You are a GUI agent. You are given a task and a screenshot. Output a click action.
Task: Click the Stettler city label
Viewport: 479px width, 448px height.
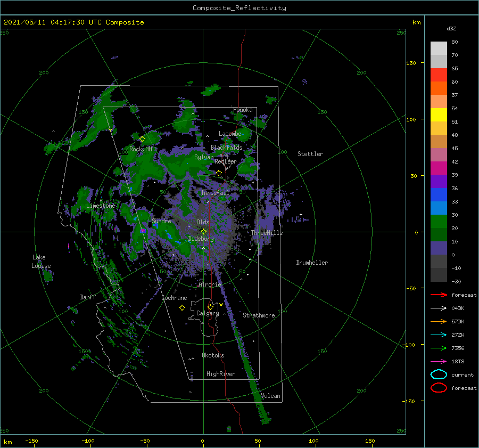point(310,154)
